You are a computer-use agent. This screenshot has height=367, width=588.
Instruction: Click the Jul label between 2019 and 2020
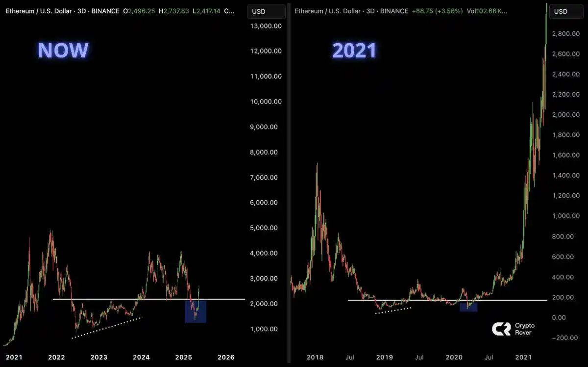pyautogui.click(x=418, y=357)
